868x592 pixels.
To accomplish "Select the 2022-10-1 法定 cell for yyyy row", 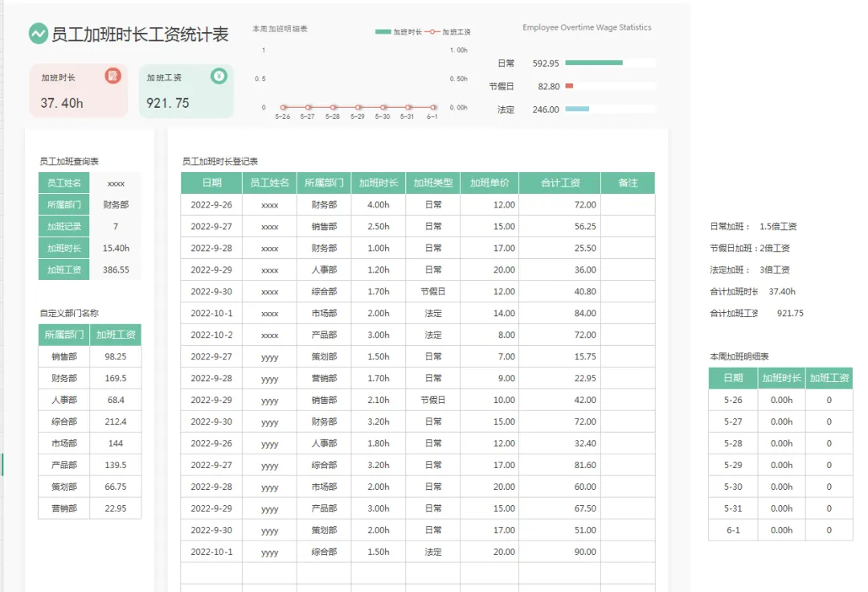I will (433, 552).
